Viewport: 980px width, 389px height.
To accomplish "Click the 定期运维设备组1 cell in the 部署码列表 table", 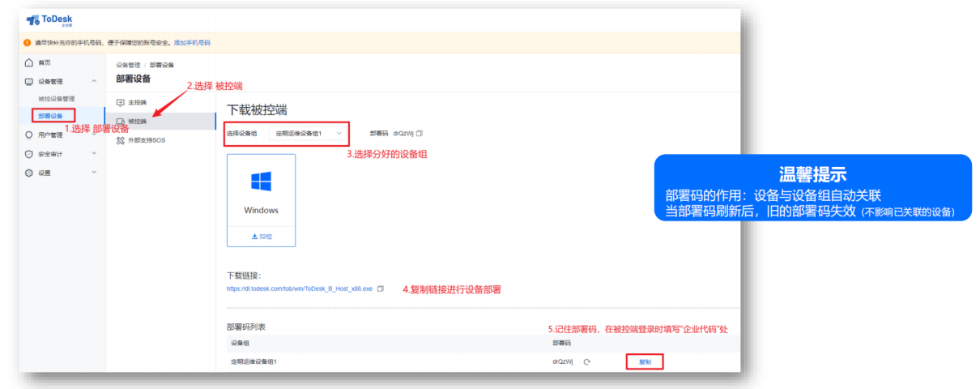I will click(x=254, y=361).
